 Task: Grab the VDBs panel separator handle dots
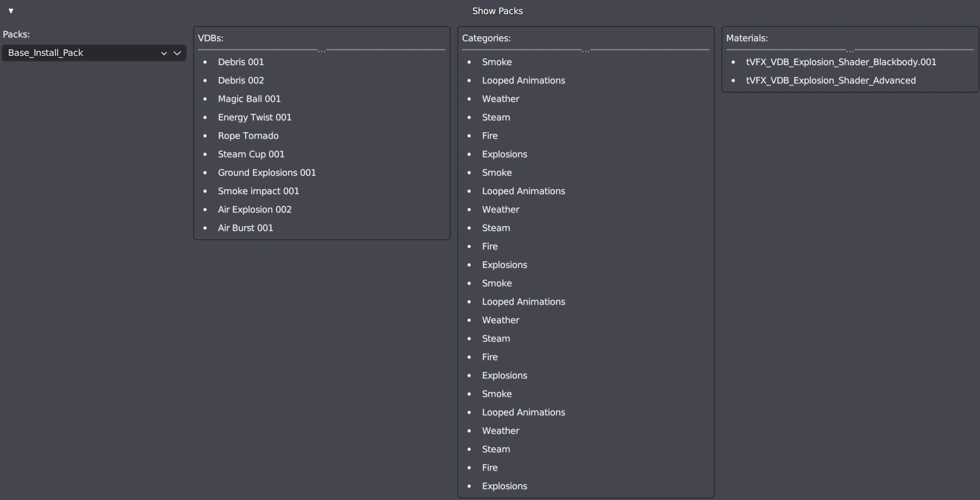click(x=322, y=50)
